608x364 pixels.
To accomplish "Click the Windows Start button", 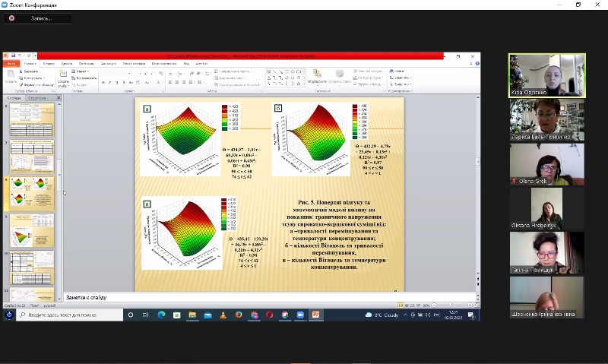I will click(9, 315).
